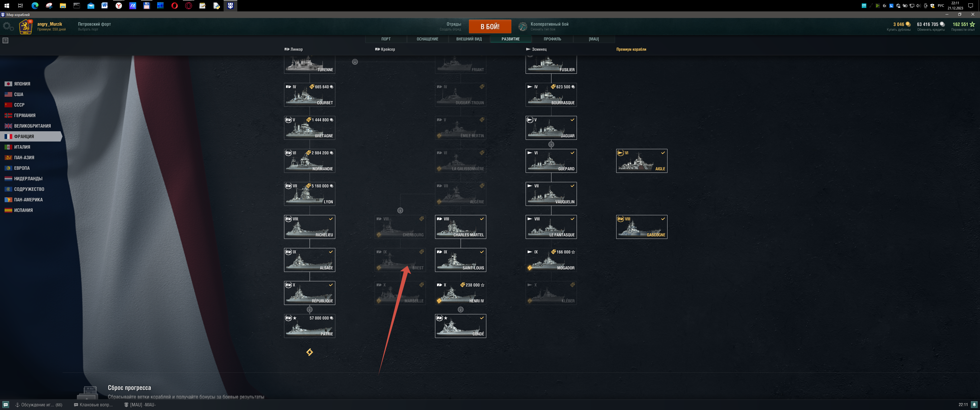
Task: Open Word from the taskbar
Action: pos(105,5)
